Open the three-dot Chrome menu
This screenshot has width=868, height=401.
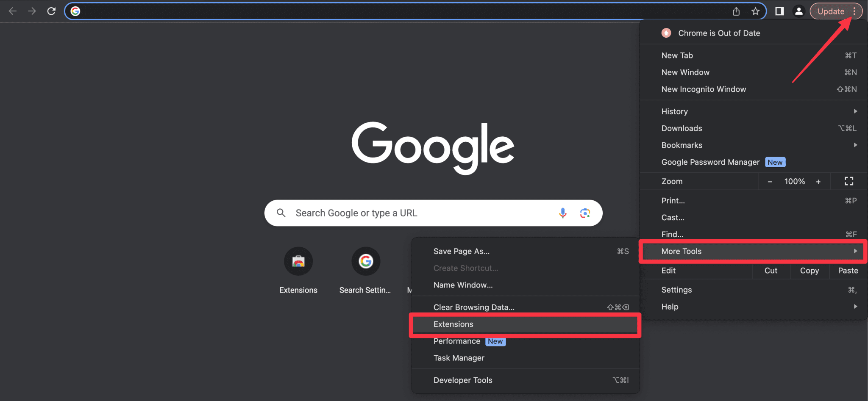click(855, 11)
